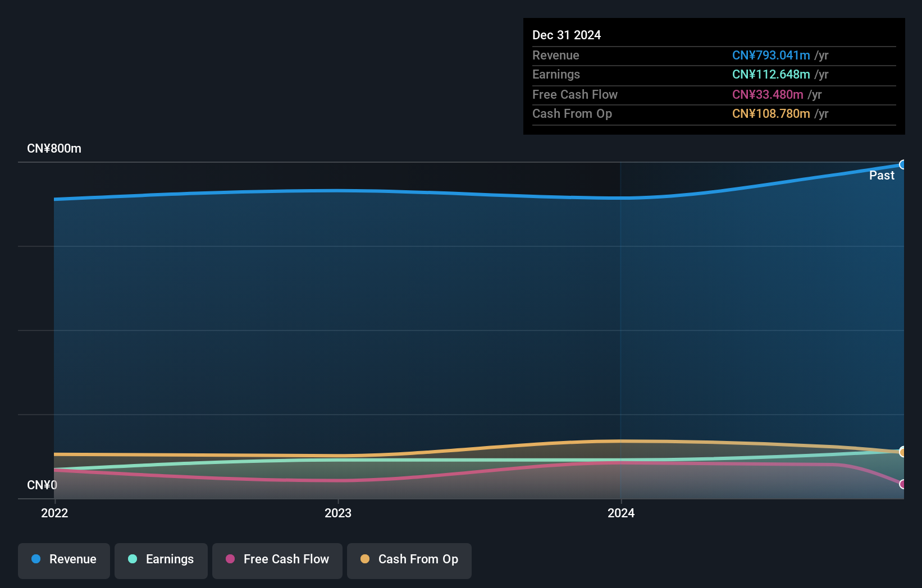Screen dimensions: 922x588
Task: Click the CN¥793.041m revenue value
Action: [x=771, y=55]
